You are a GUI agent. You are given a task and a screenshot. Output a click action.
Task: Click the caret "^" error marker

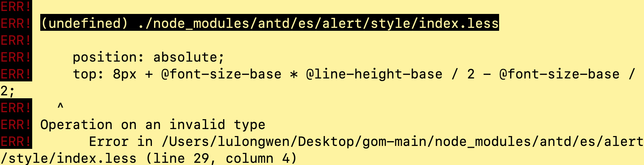coord(60,106)
